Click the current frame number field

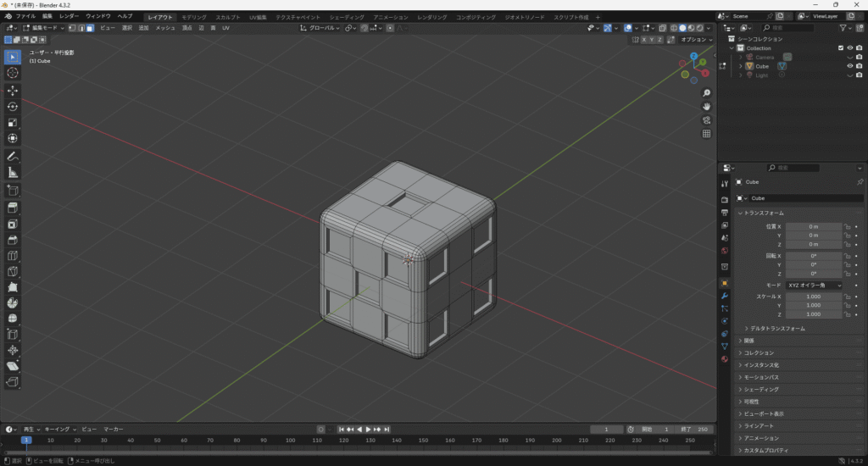[606, 430]
